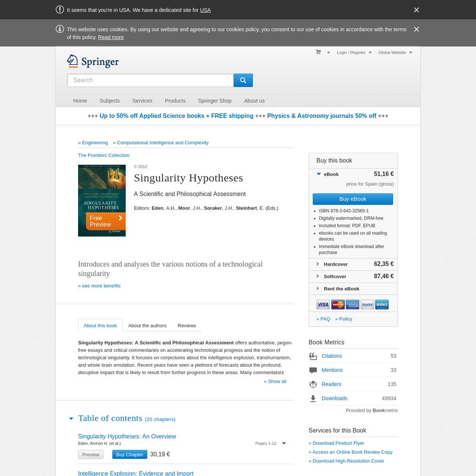This screenshot has width=476, height=476.
Task: Click see more benefits link
Action: [99, 286]
